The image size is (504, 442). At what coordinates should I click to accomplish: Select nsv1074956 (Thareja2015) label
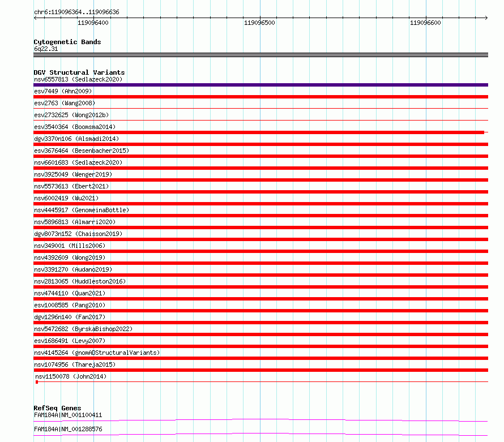[75, 364]
